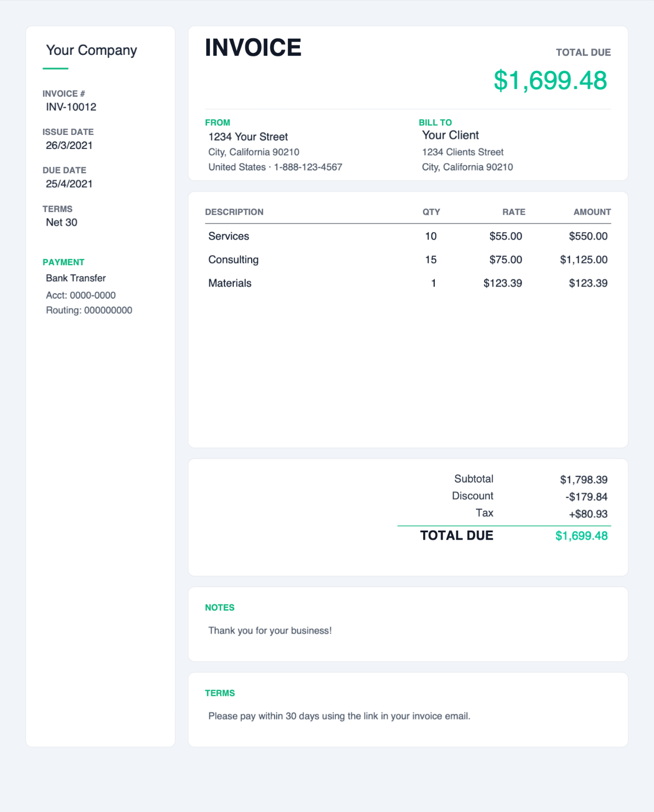Select Routing: 000000000 text

89,310
